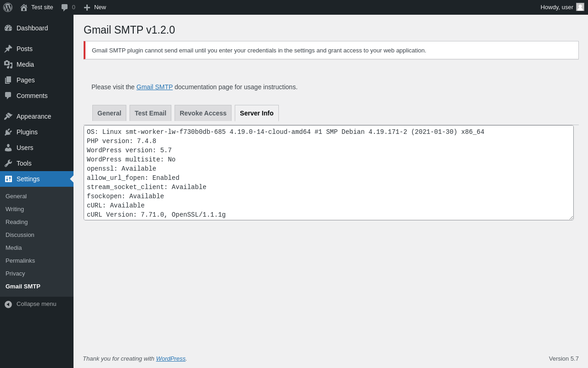Click user avatar next to Howdy
The image size is (588, 368).
click(x=580, y=7)
